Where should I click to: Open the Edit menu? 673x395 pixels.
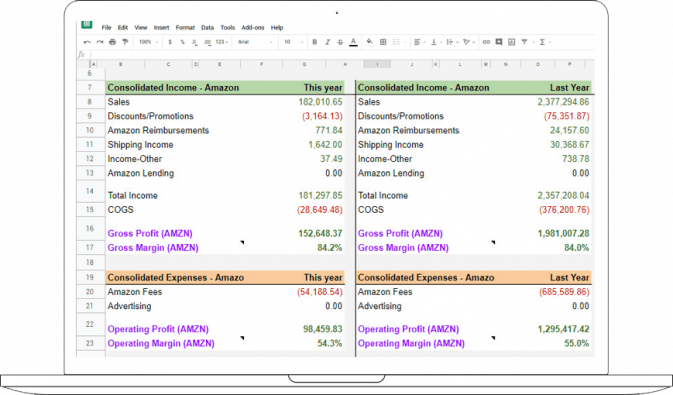click(123, 27)
